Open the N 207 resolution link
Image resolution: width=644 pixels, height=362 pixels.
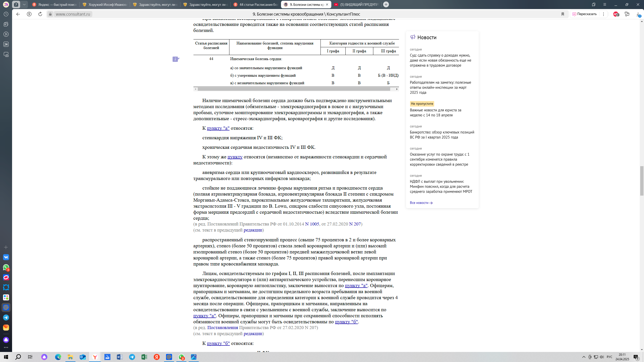[x=355, y=224]
